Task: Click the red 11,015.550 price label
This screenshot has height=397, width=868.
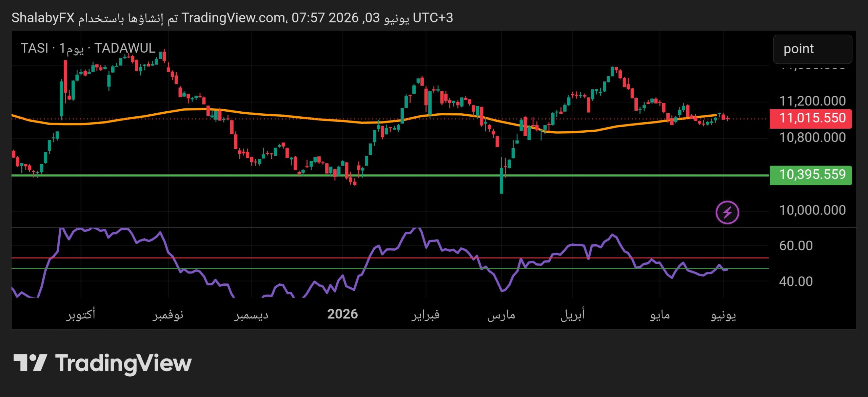Action: click(811, 118)
